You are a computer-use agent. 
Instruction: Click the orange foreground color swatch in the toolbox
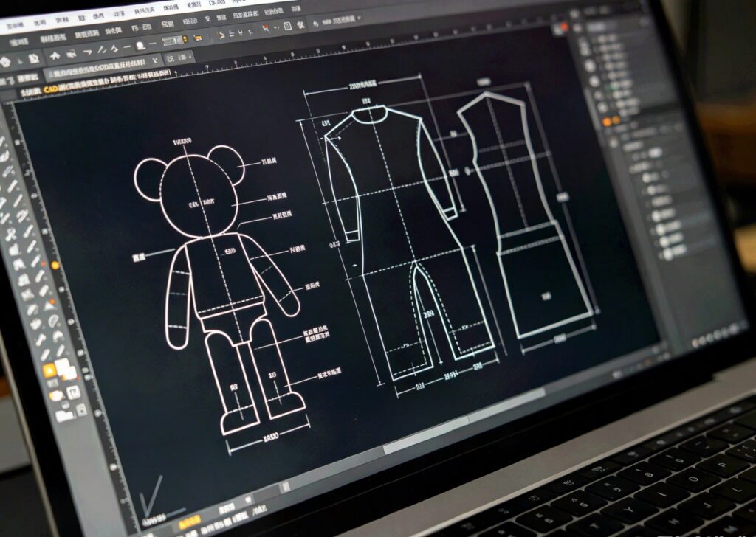tap(49, 371)
